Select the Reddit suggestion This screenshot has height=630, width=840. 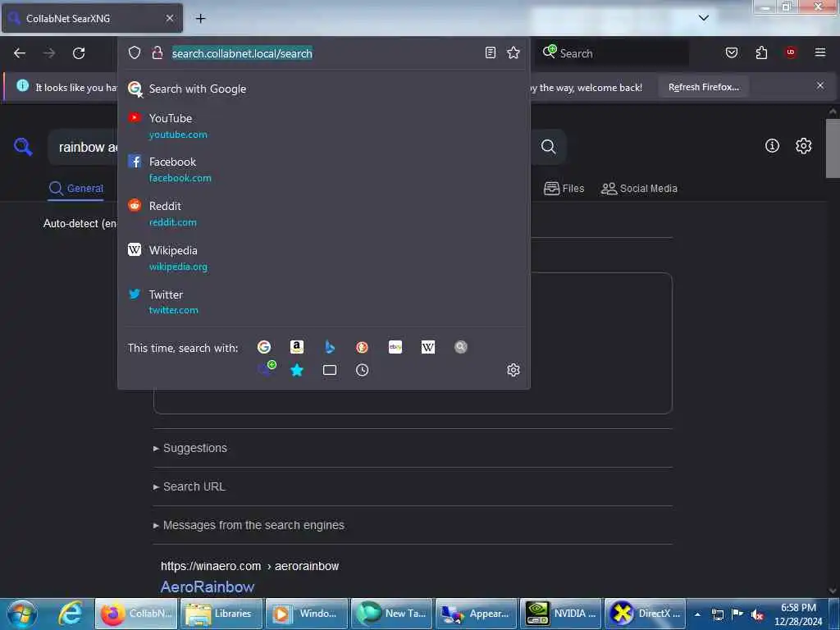pyautogui.click(x=323, y=214)
